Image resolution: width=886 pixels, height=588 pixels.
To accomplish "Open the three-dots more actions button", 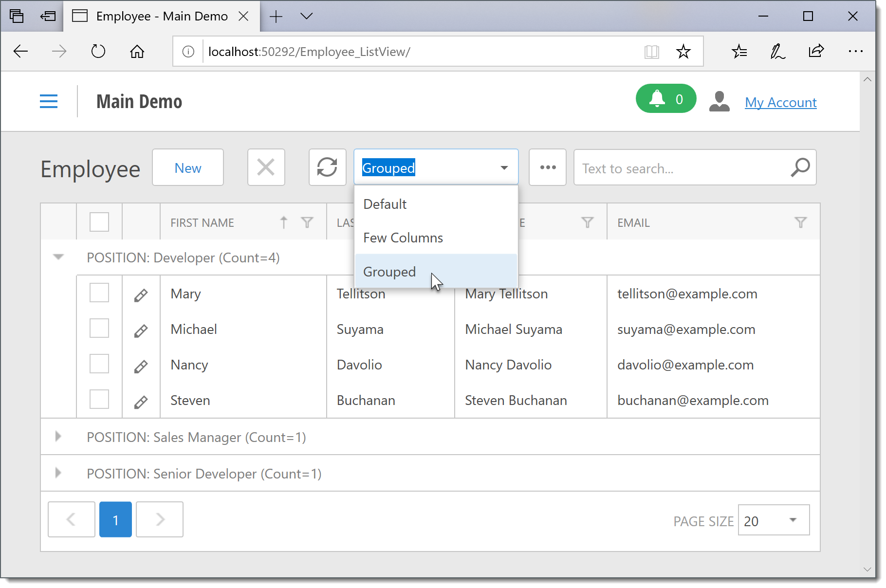I will tap(548, 167).
